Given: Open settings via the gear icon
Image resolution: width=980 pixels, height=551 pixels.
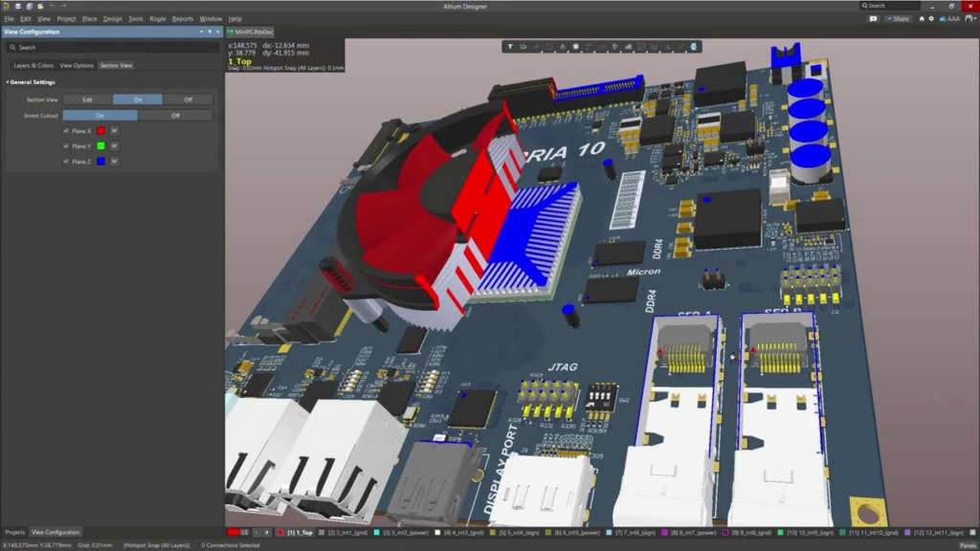Looking at the screenshot, I should click(x=933, y=18).
